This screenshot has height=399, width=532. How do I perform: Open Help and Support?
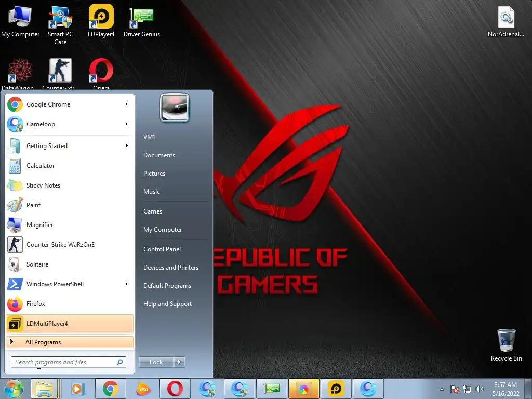point(167,304)
